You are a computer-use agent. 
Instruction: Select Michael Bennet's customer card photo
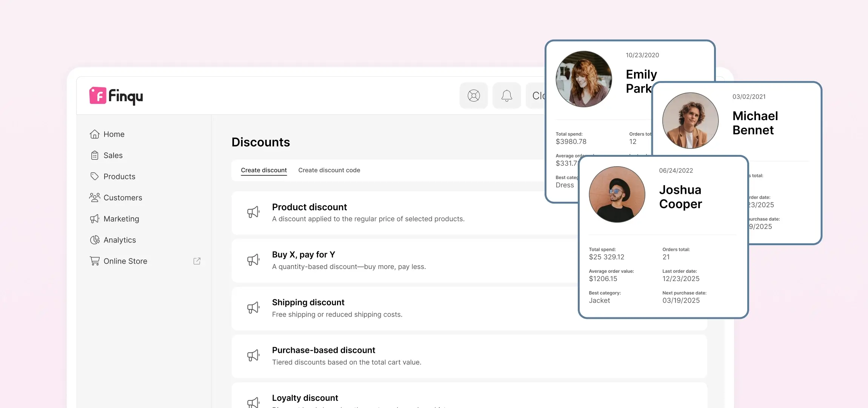pos(690,121)
